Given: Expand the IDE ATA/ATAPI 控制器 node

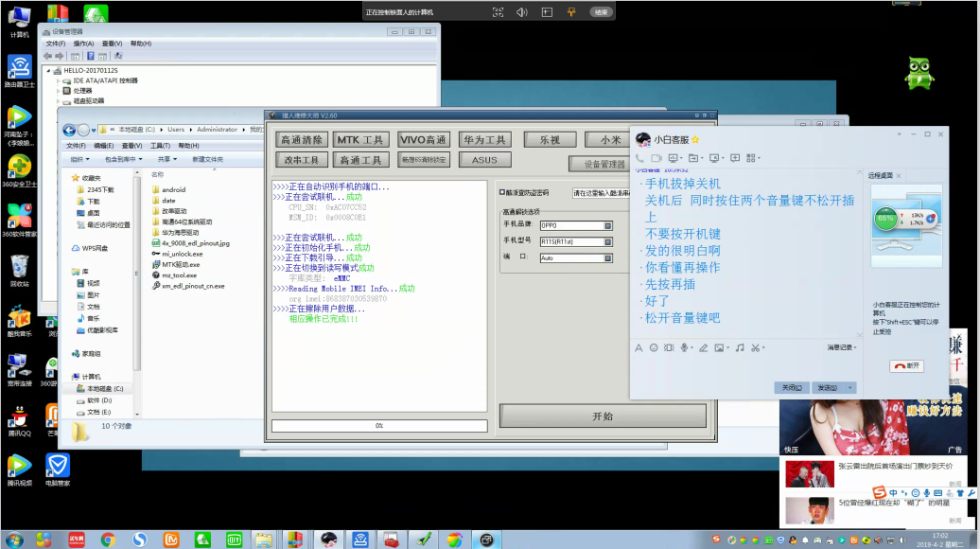Looking at the screenshot, I should pos(58,80).
